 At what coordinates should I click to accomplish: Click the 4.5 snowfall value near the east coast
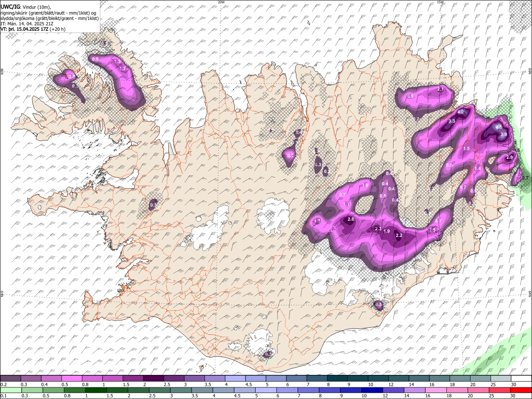click(499, 127)
